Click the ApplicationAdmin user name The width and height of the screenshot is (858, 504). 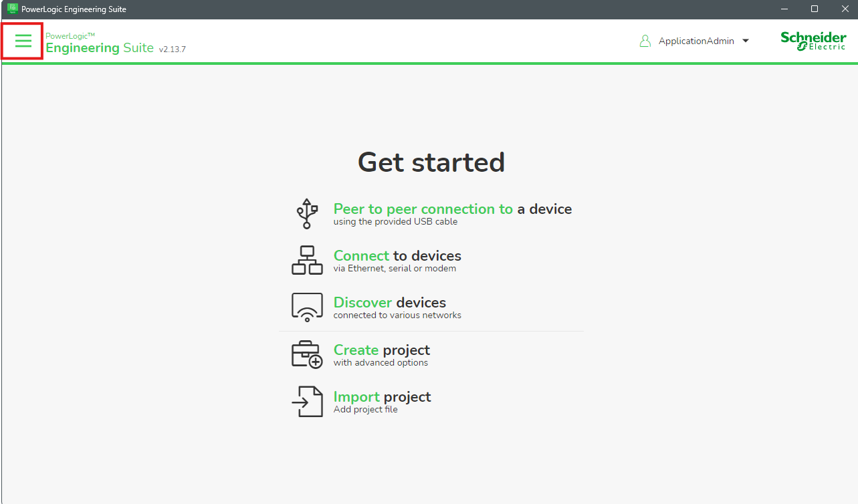pyautogui.click(x=696, y=41)
